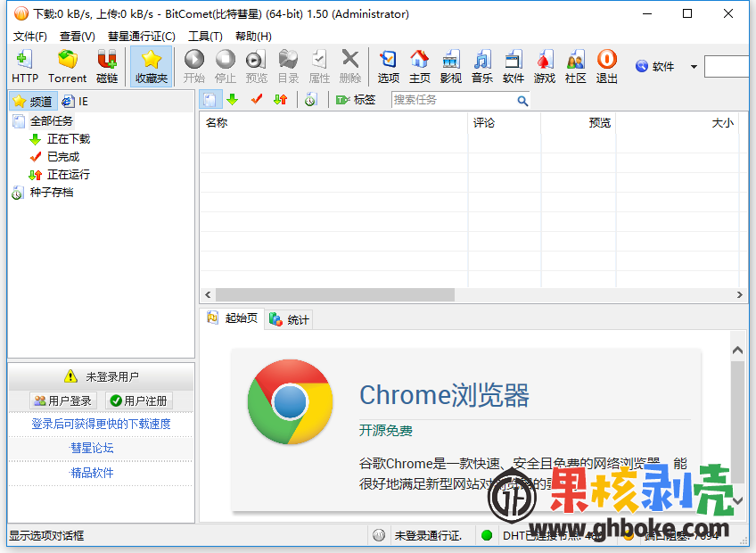Screen dimensions: 756x553
Task: Select 已完成 in the task tree
Action: [x=63, y=157]
